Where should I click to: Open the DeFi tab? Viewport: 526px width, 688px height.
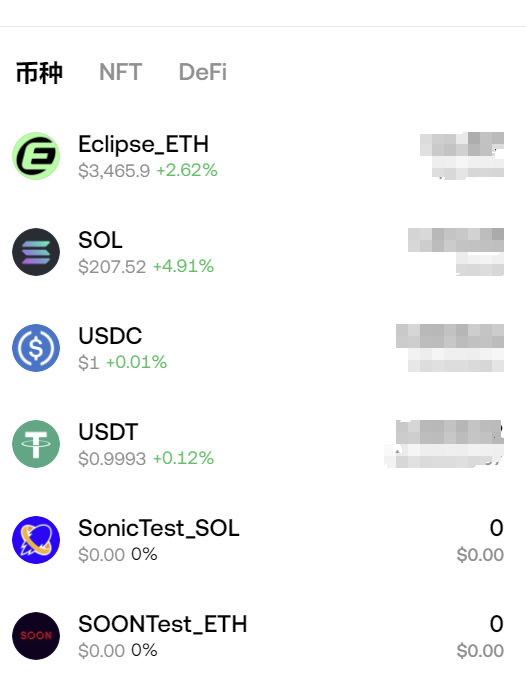(203, 72)
